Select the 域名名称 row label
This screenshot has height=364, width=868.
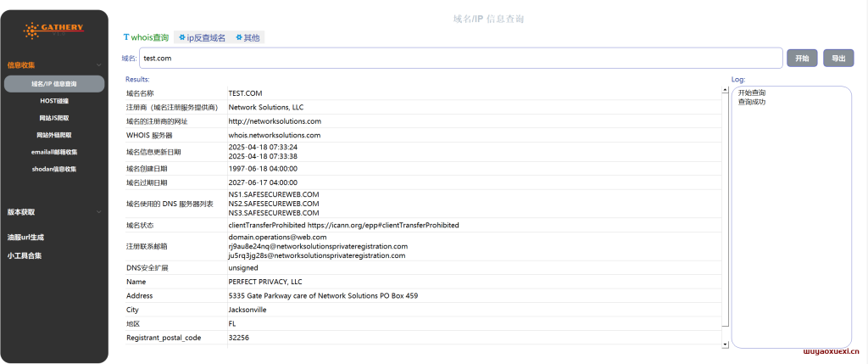140,93
